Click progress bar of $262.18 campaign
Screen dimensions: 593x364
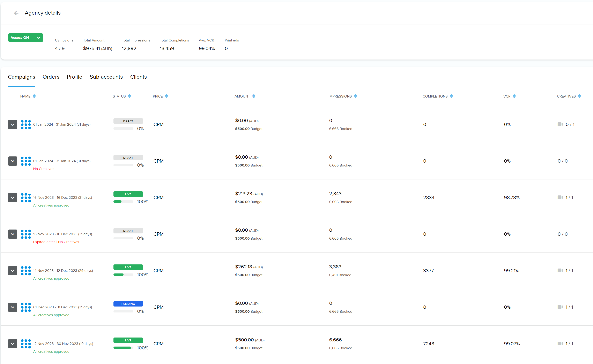point(123,275)
